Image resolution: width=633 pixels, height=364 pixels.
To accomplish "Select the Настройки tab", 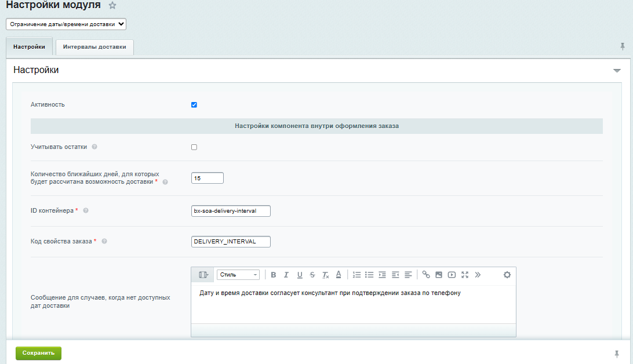I will tap(29, 47).
